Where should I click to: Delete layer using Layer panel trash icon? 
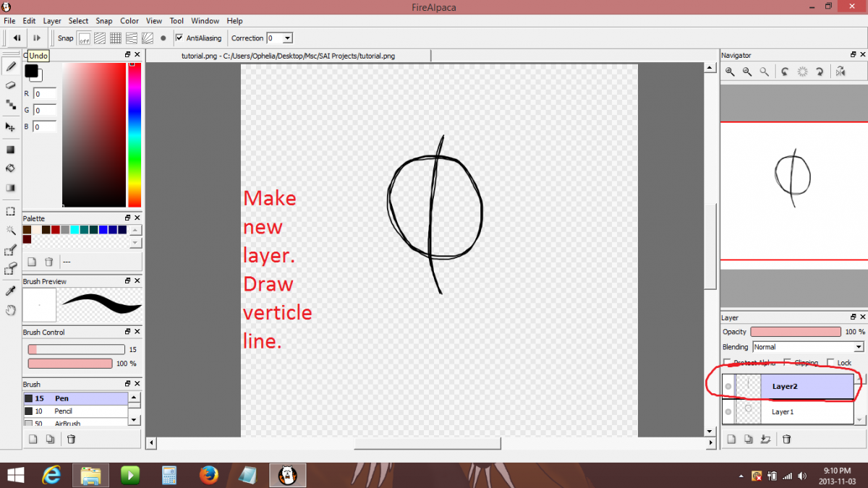[x=787, y=439]
